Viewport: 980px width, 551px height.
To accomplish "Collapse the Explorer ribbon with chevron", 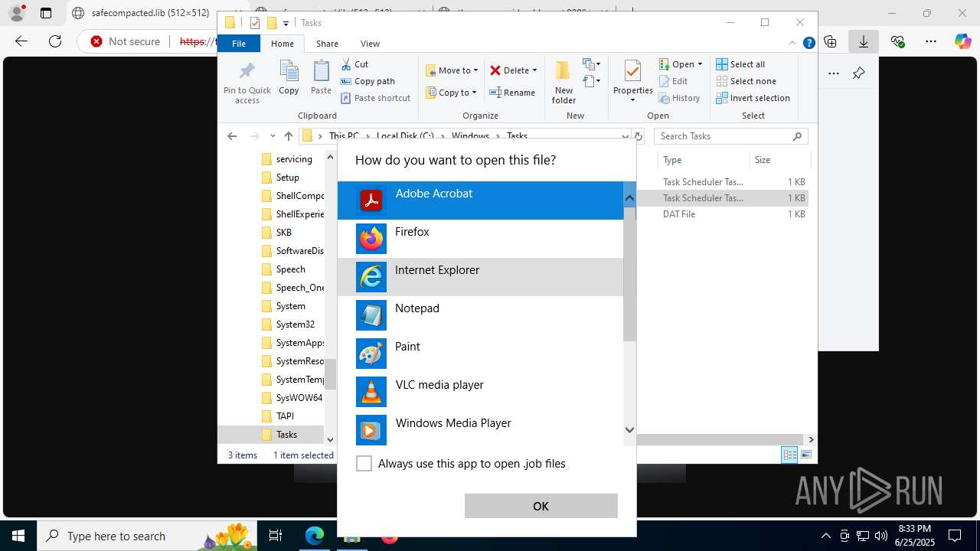I will [792, 44].
